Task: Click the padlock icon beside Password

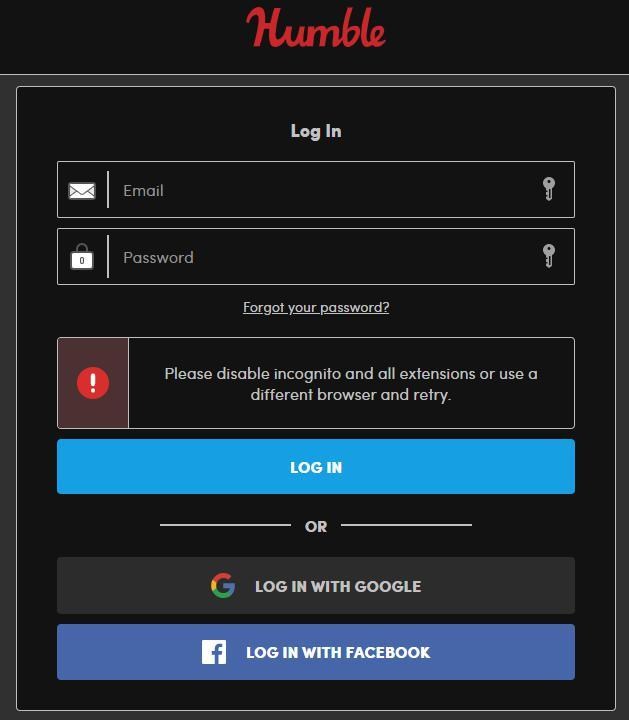Action: click(x=82, y=256)
